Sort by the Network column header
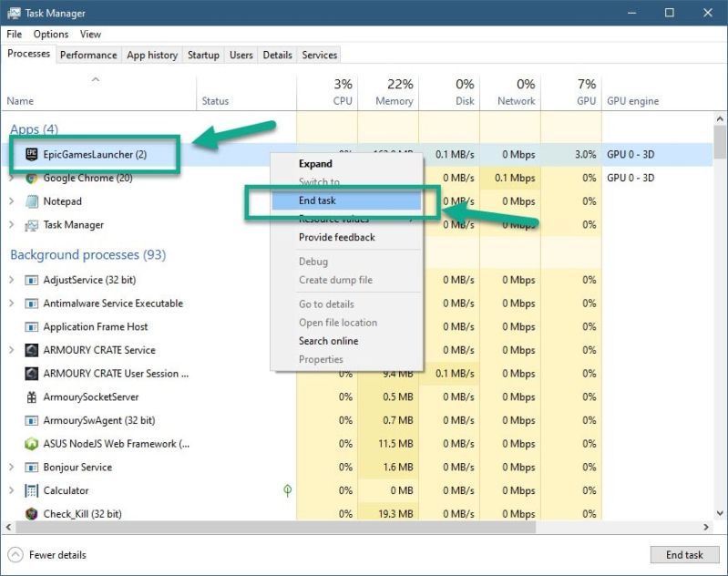 pos(510,91)
